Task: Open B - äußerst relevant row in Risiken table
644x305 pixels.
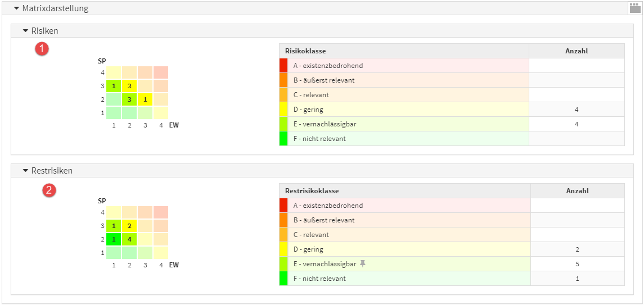Action: click(x=408, y=80)
